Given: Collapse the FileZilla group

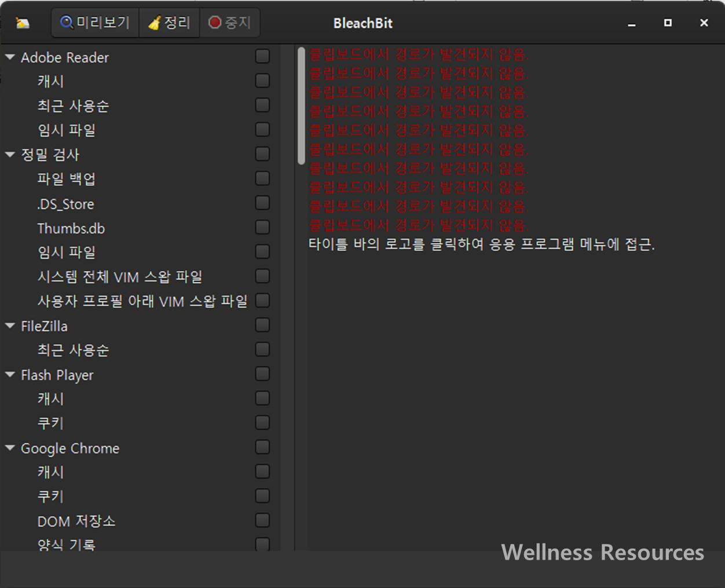Looking at the screenshot, I should pos(10,326).
